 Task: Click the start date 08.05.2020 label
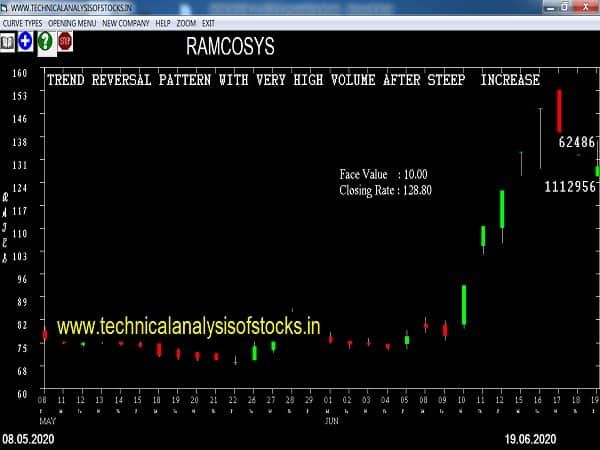pyautogui.click(x=29, y=439)
